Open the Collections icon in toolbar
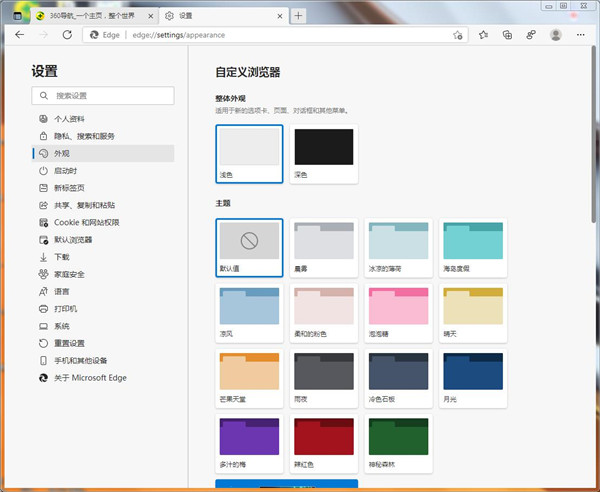 pyautogui.click(x=507, y=34)
